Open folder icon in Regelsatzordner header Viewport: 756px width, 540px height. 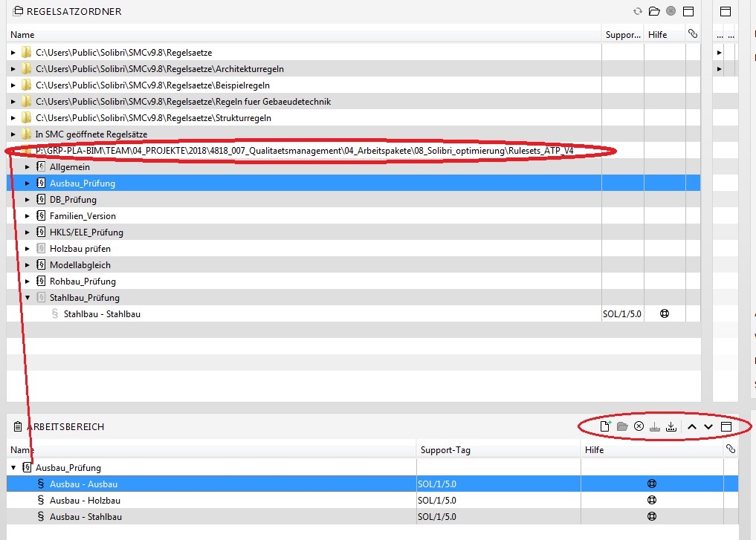click(x=654, y=11)
